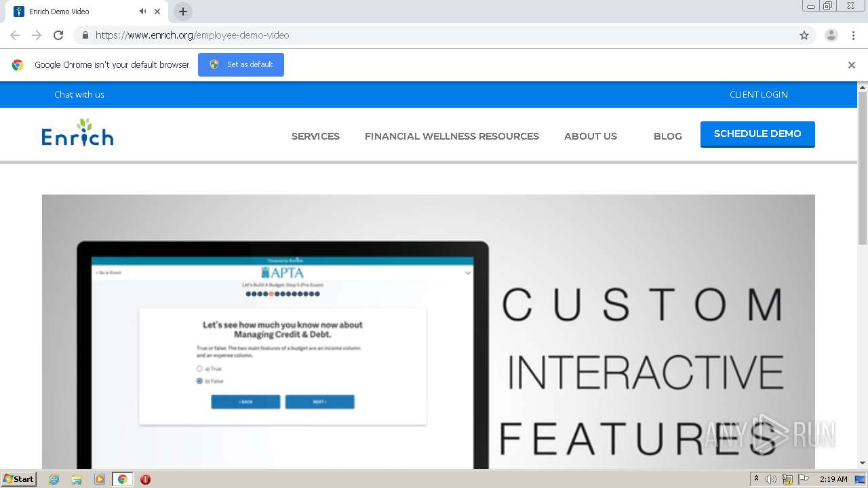Viewport: 868px width, 488px height.
Task: Open File Explorer from the taskbar
Action: [77, 479]
